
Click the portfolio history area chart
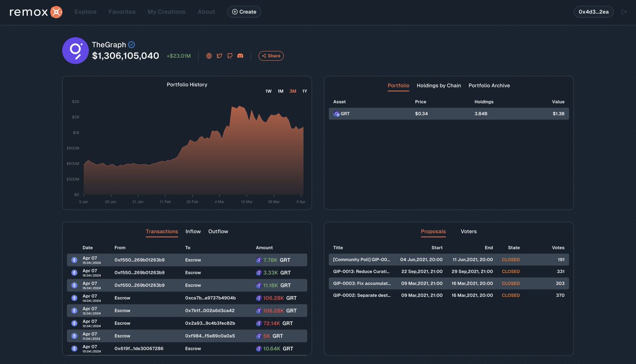[193, 150]
